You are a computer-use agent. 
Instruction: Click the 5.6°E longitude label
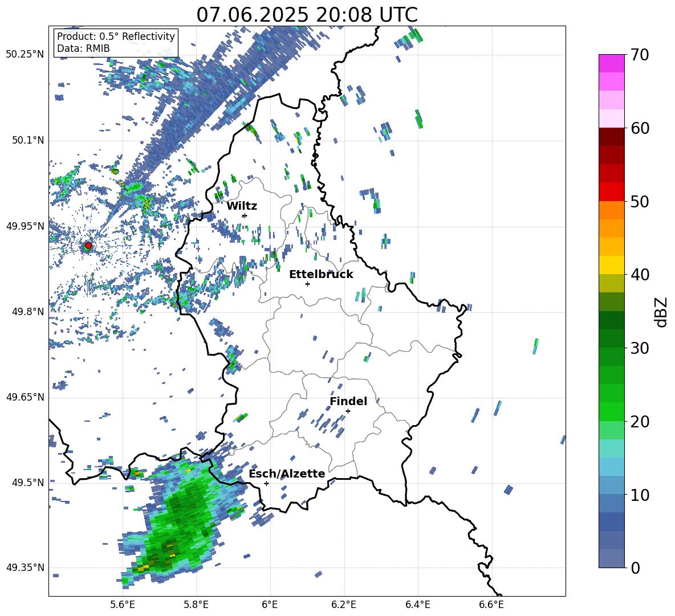pos(123,605)
